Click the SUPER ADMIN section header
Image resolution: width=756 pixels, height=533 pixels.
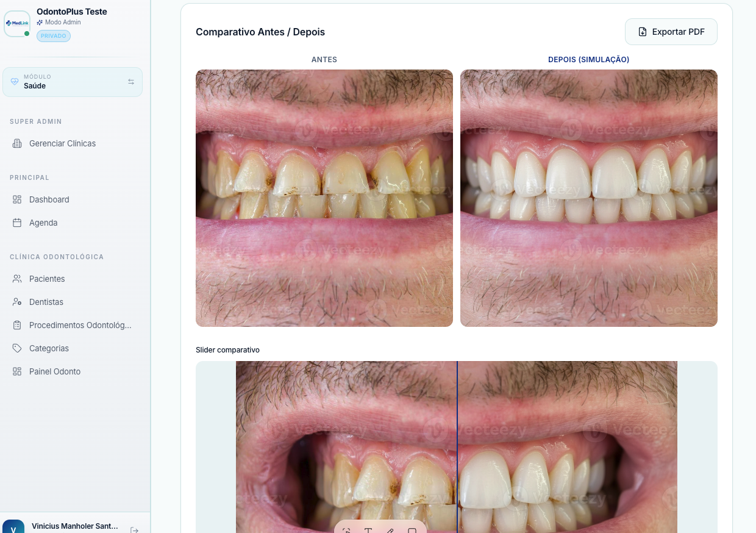pyautogui.click(x=36, y=121)
